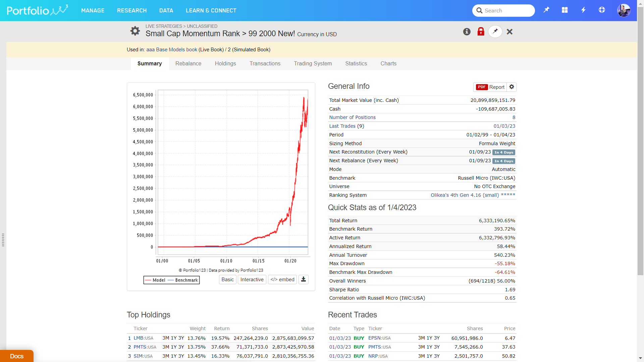Click the 1Y chart link for SIM:USA

pyautogui.click(x=174, y=356)
